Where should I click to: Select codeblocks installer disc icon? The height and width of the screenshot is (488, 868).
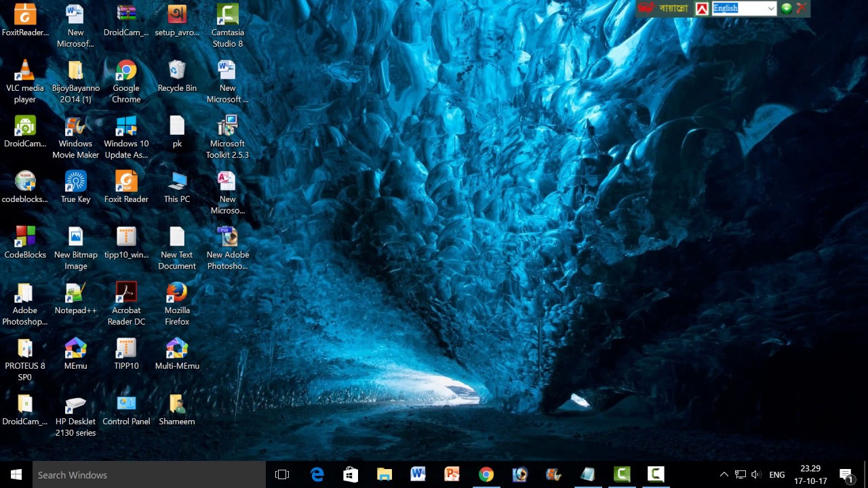(25, 187)
